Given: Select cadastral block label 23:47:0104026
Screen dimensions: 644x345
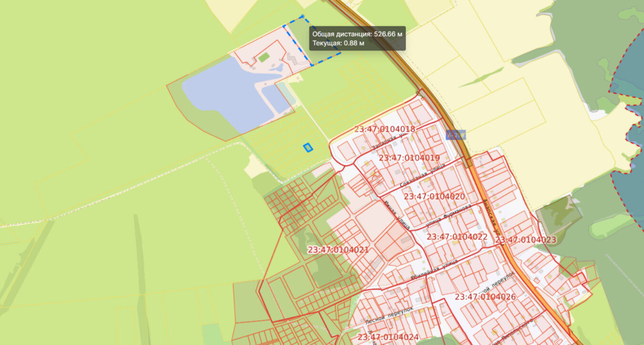Looking at the screenshot, I should [485, 296].
